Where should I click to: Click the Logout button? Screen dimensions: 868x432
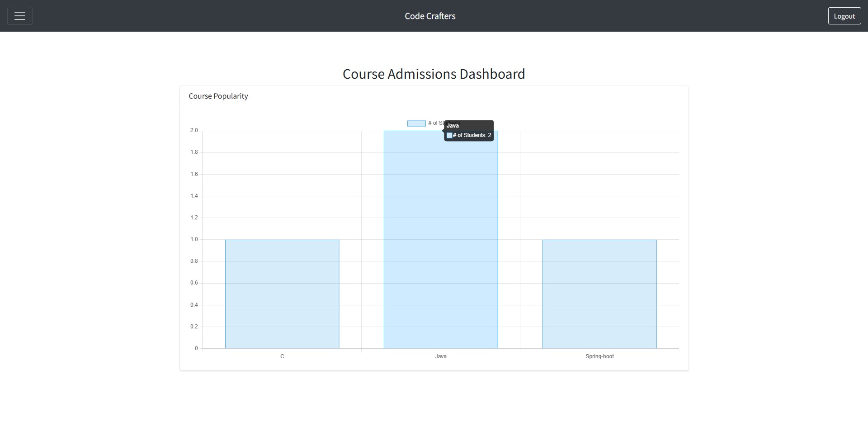(844, 16)
